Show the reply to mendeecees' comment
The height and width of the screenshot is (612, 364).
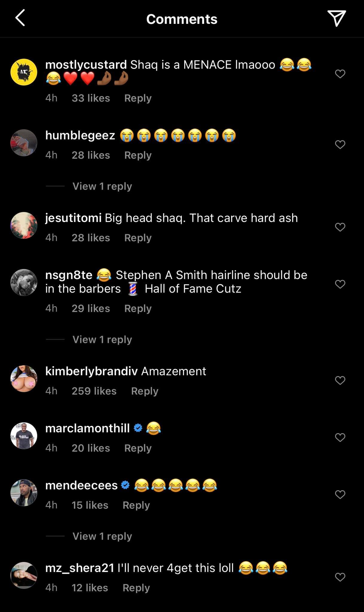tap(102, 536)
